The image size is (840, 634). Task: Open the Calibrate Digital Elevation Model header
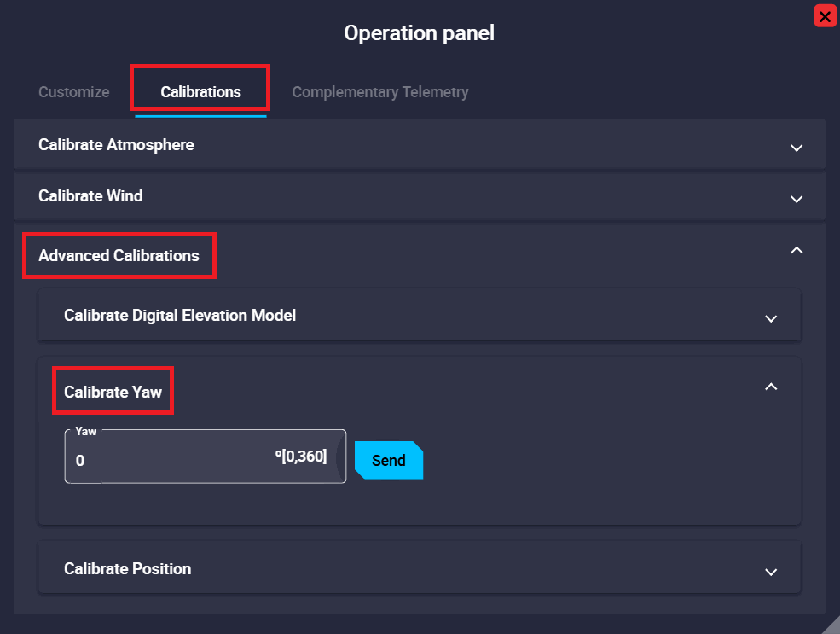(180, 316)
